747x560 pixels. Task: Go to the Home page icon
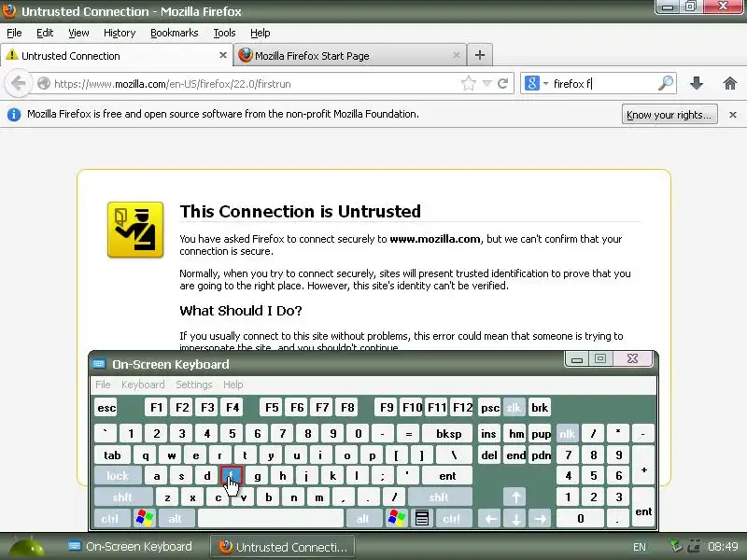pyautogui.click(x=730, y=83)
